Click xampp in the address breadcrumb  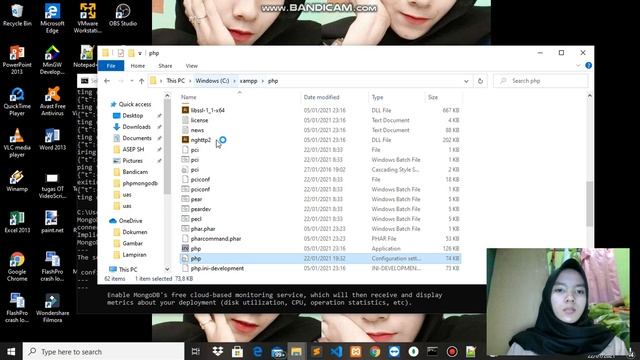click(x=249, y=81)
